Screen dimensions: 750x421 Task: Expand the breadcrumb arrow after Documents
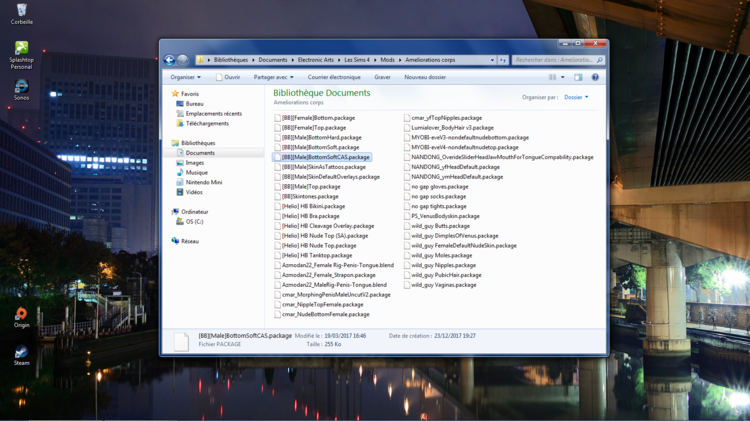point(292,60)
